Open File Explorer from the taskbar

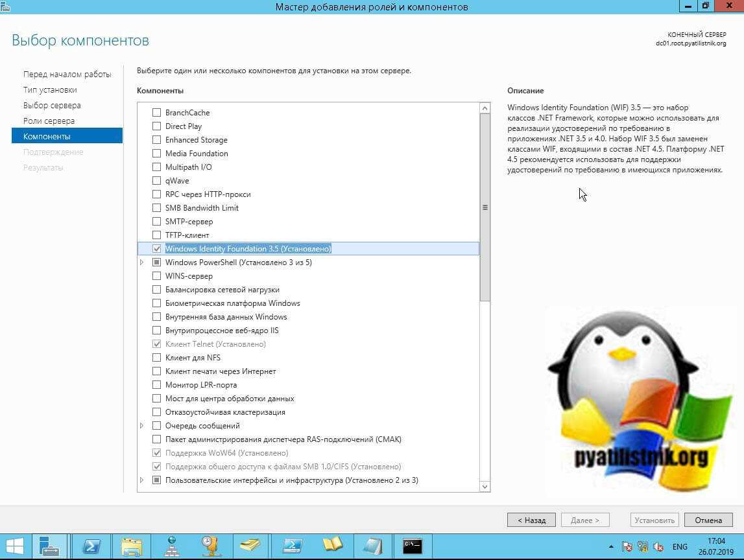pyautogui.click(x=131, y=546)
